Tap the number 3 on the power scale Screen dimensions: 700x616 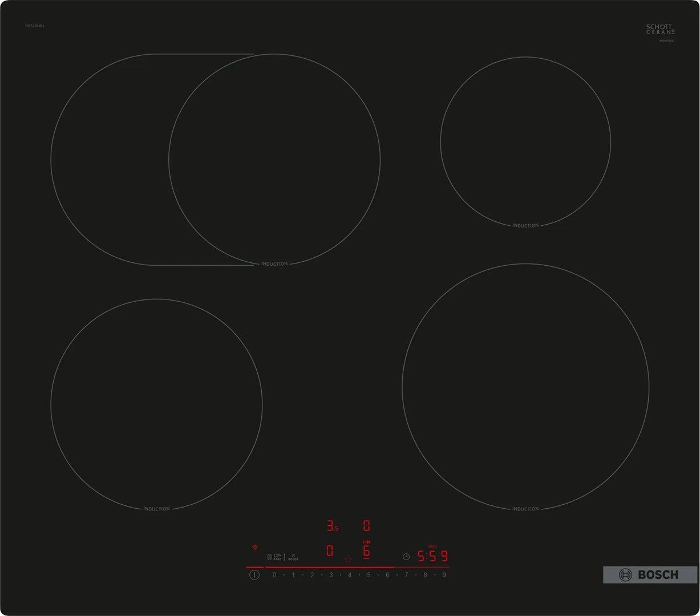pyautogui.click(x=331, y=574)
